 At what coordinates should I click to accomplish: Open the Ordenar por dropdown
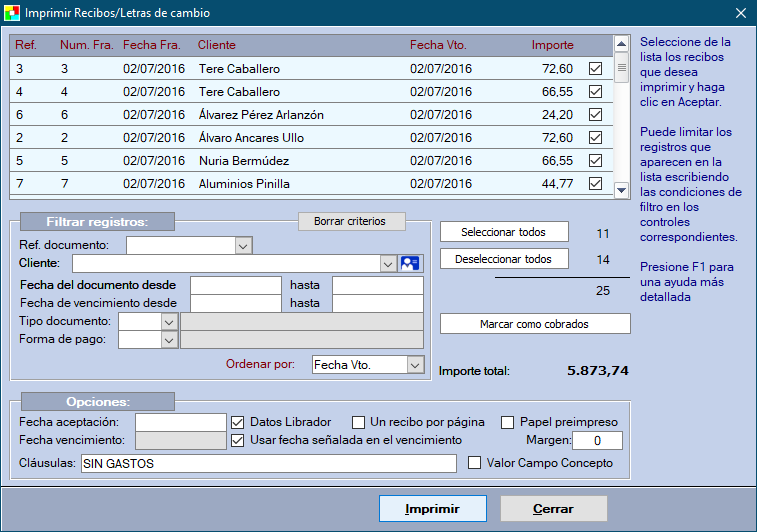(x=415, y=365)
